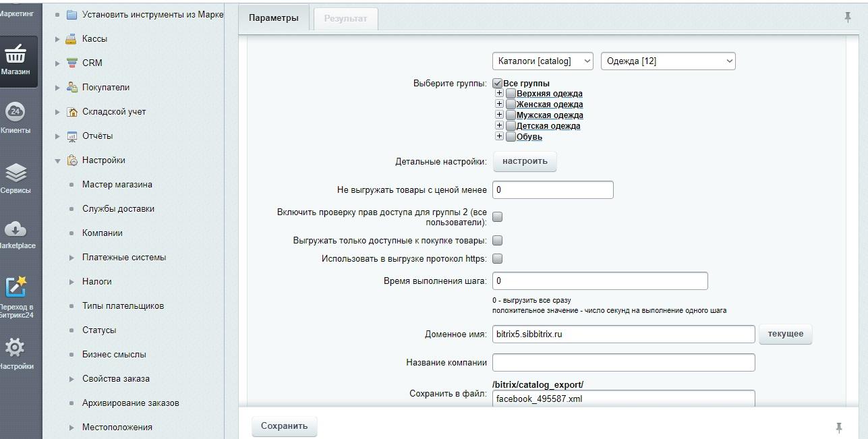Screen dimensions: 868x439
Task: Click the minimum price input field
Action: (x=553, y=190)
